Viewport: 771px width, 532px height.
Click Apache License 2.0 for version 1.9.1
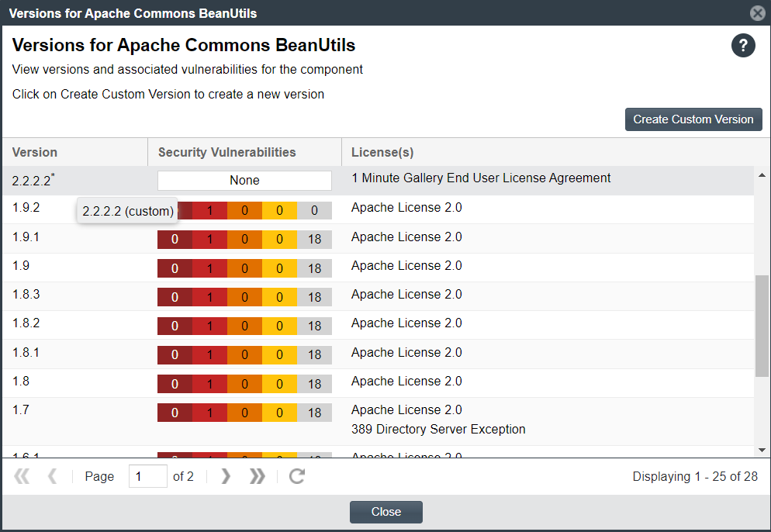pyautogui.click(x=406, y=237)
